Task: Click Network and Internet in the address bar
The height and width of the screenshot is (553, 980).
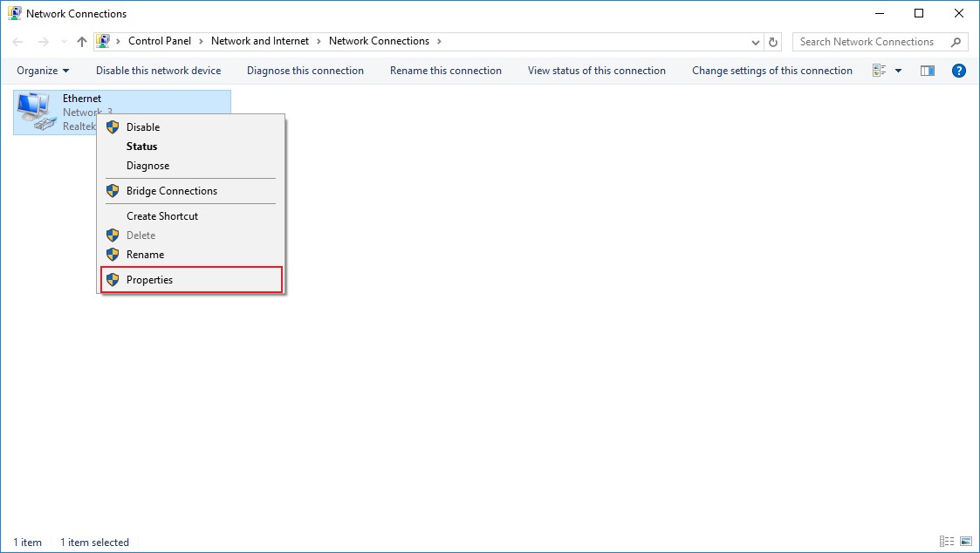Action: coord(260,40)
